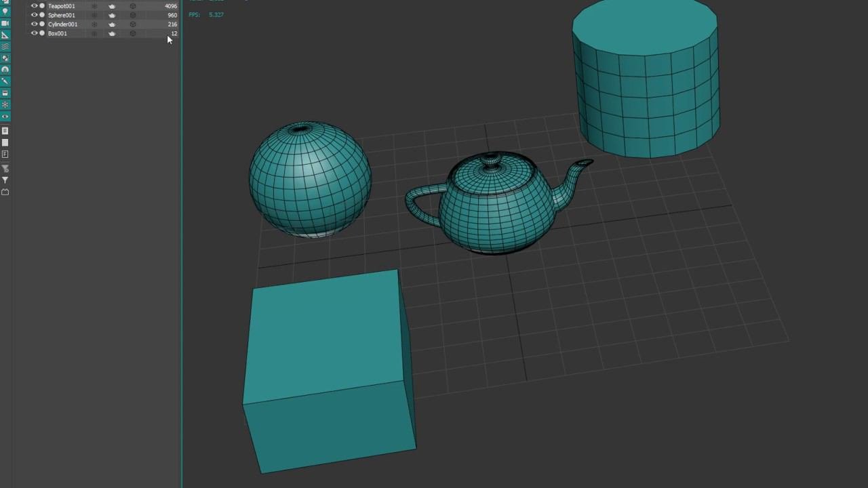Toggle renderable teapot icon for Sphere001
The image size is (868, 488).
click(112, 15)
